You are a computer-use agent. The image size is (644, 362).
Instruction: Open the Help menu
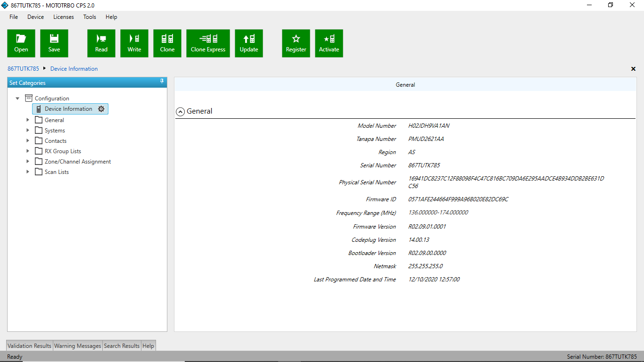(111, 17)
